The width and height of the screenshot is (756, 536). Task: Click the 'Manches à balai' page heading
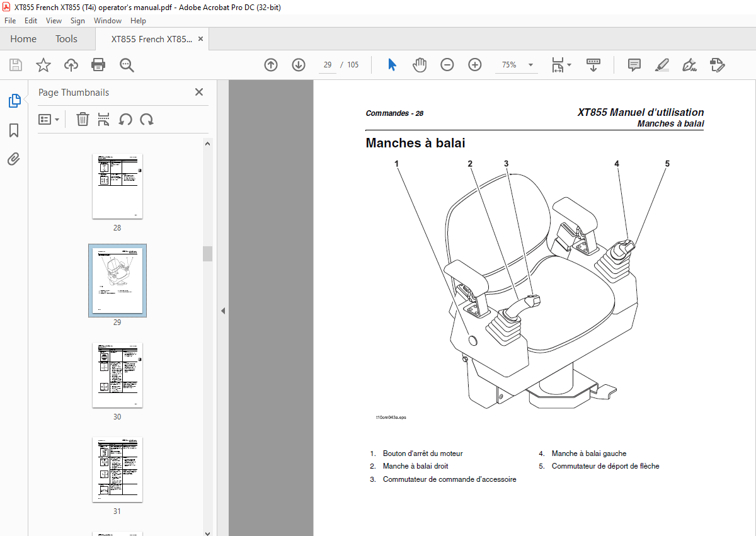pyautogui.click(x=415, y=143)
